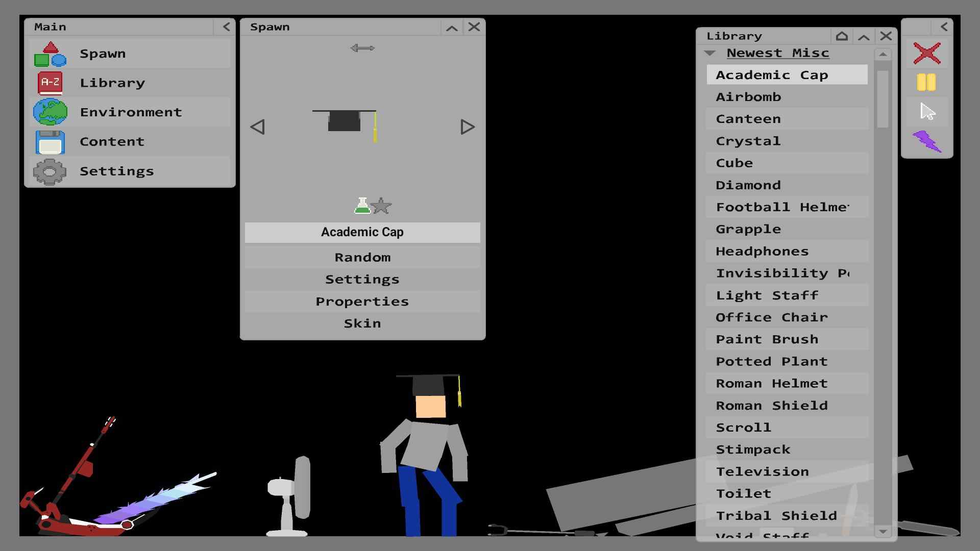This screenshot has width=980, height=551.
Task: Open the Library panel
Action: coord(112,82)
